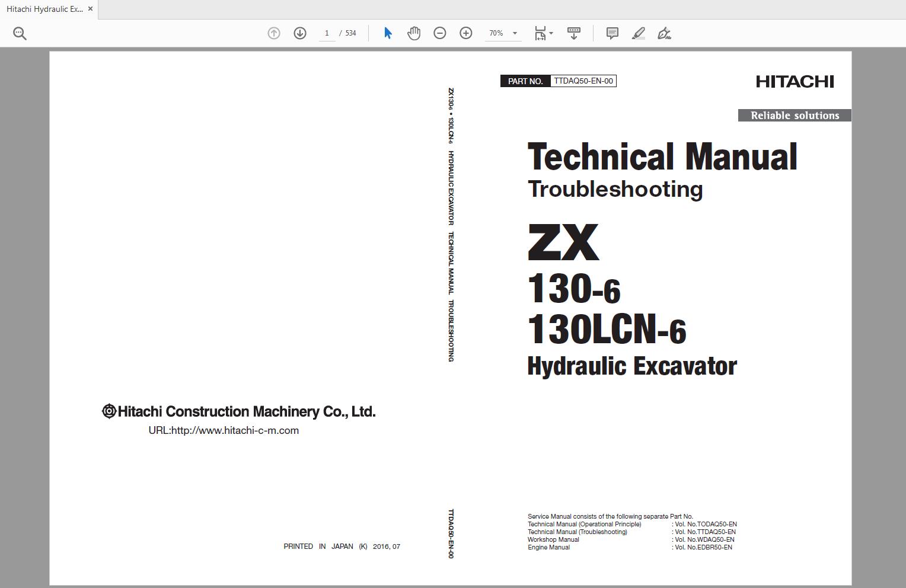The height and width of the screenshot is (588, 906).
Task: Click the large ZX model text
Action: pos(563,242)
